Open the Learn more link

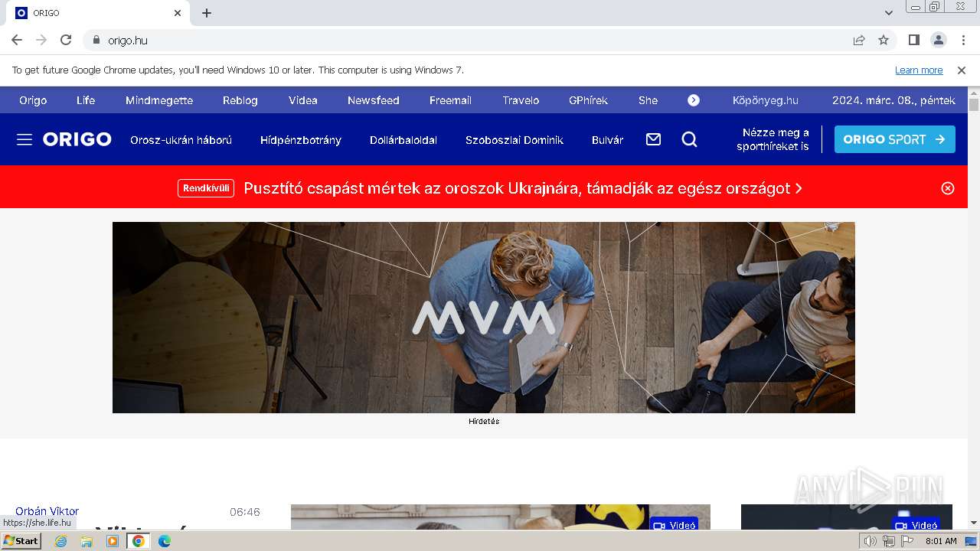pyautogui.click(x=919, y=70)
